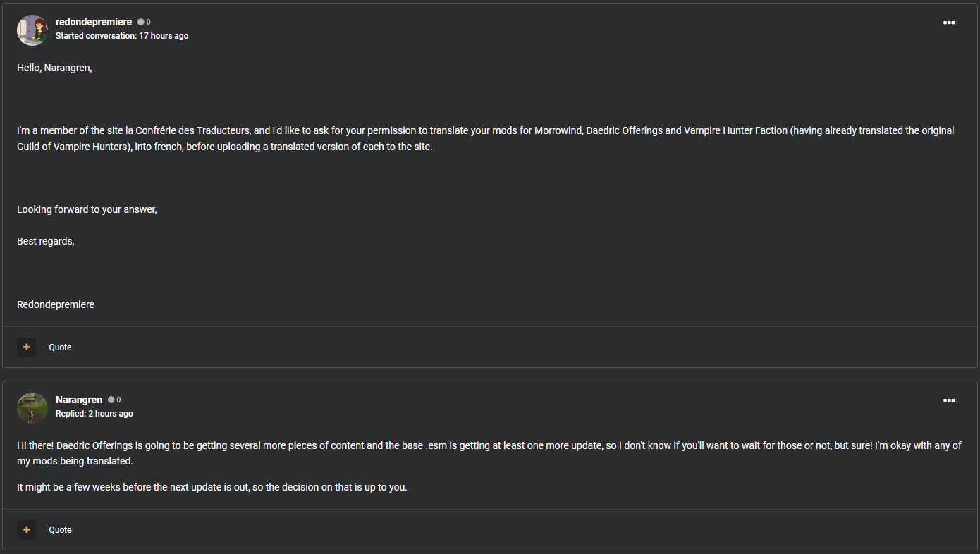Click the multiquote plus icon under redondepremiere's message
This screenshot has width=980, height=554.
(x=27, y=347)
